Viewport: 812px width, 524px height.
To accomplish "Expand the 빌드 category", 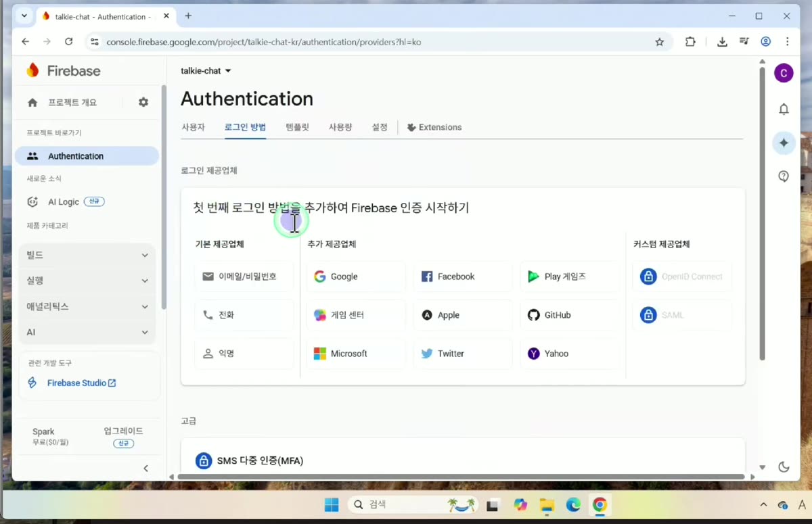I will [x=87, y=255].
